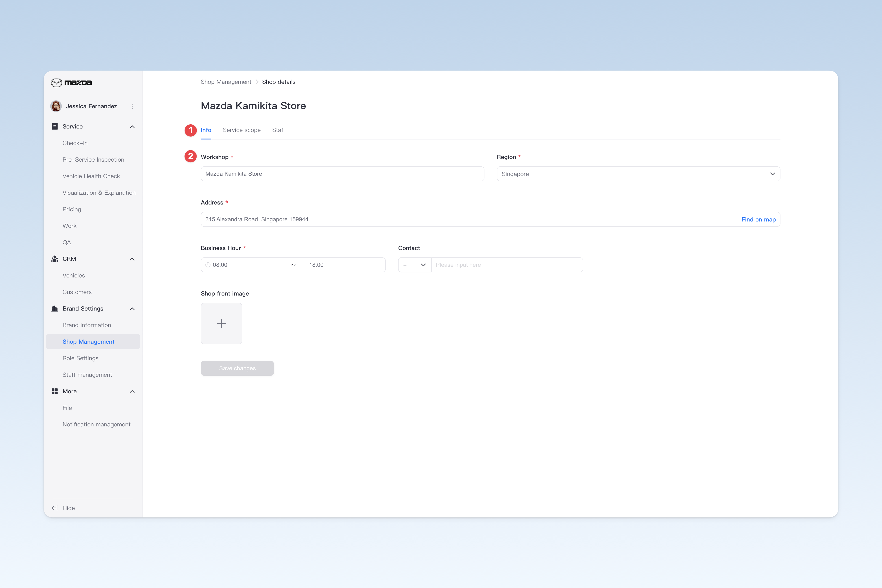Open Visualization & Explanation
Screen dimensions: 882x588
pyautogui.click(x=99, y=192)
